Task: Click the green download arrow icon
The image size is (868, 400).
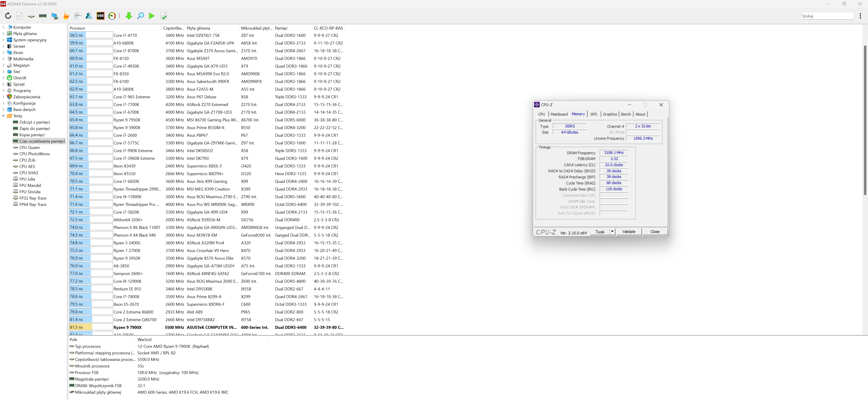Action: 129,16
